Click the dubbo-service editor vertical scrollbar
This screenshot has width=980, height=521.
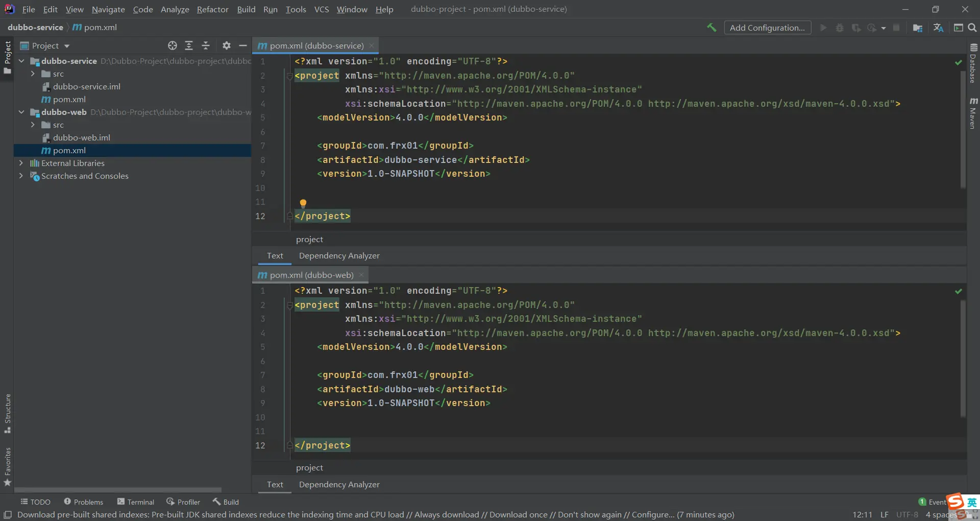963,130
